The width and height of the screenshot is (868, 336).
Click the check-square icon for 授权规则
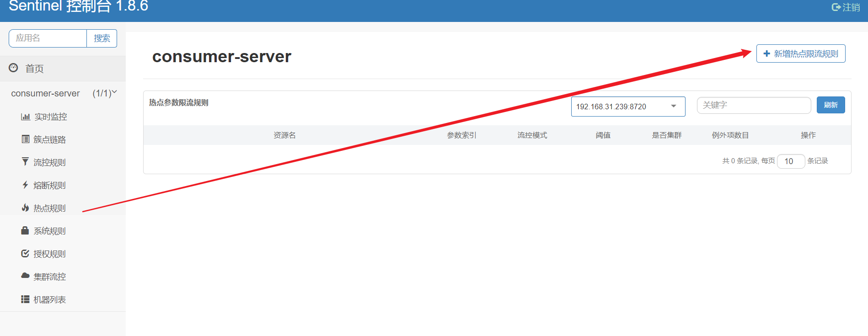25,253
